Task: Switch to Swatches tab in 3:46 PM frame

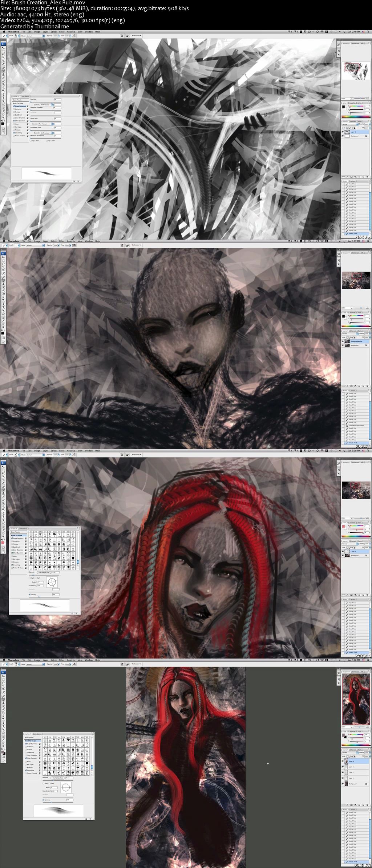Action: [352, 731]
